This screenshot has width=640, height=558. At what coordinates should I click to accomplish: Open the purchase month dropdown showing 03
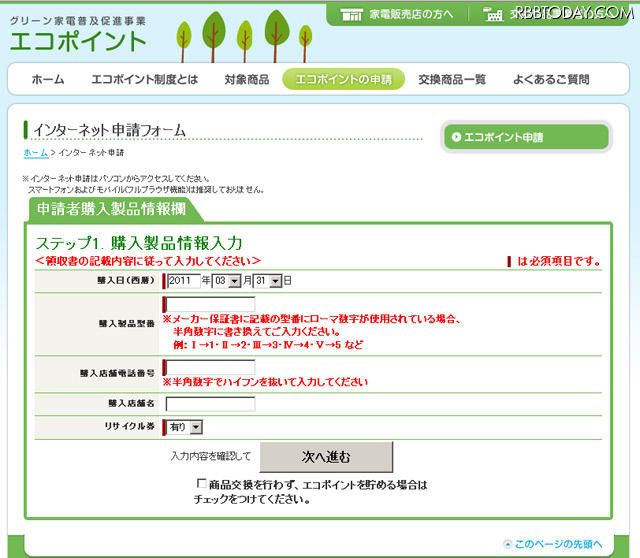(227, 281)
